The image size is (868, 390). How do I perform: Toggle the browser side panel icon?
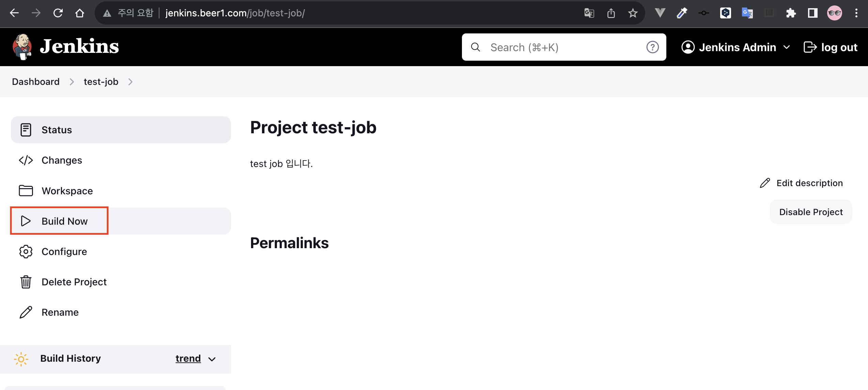pyautogui.click(x=812, y=13)
